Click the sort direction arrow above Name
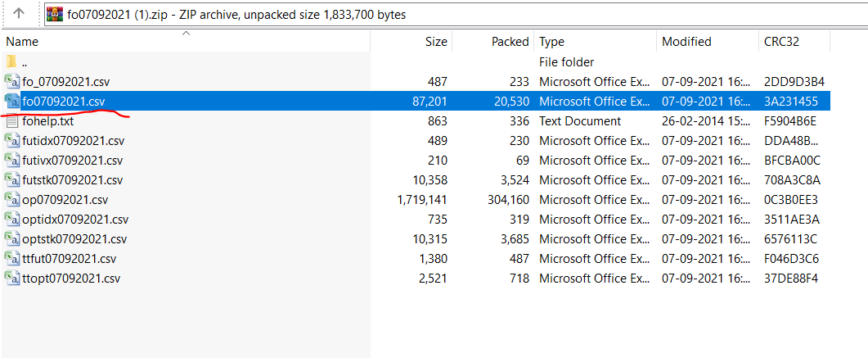Screen dimensions: 868x358 coord(186,34)
